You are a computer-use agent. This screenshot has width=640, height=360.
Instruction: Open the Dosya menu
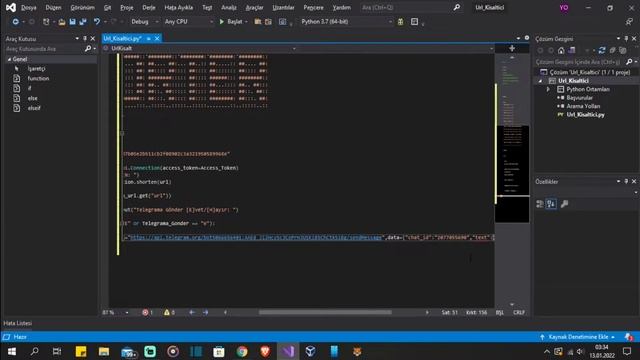(29, 7)
